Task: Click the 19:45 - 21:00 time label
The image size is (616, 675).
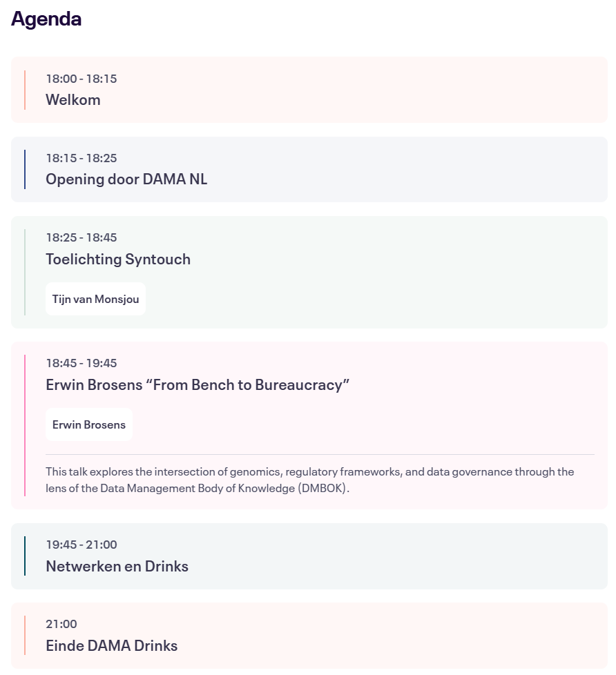Action: coord(81,545)
